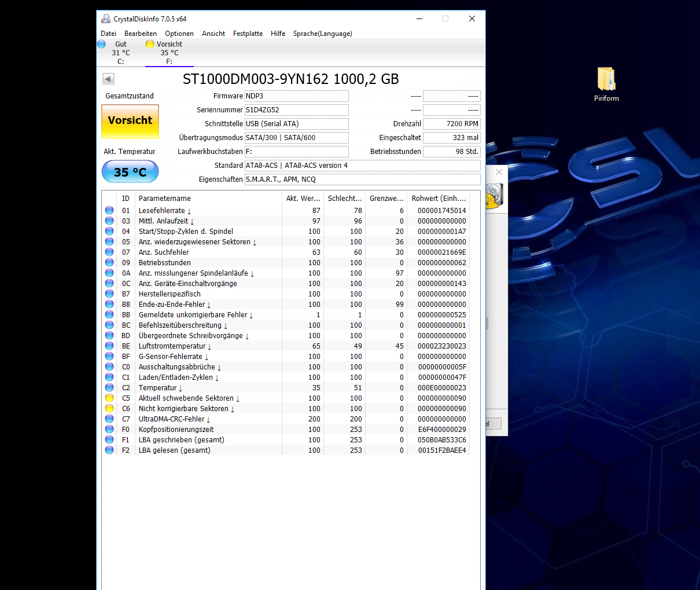Image resolution: width=700 pixels, height=590 pixels.
Task: Click the Firmware field NDP3
Action: pos(297,96)
